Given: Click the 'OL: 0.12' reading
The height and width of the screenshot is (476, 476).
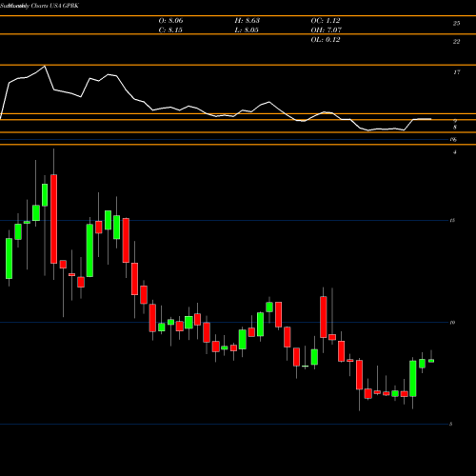Looking at the screenshot, I should pyautogui.click(x=326, y=40).
